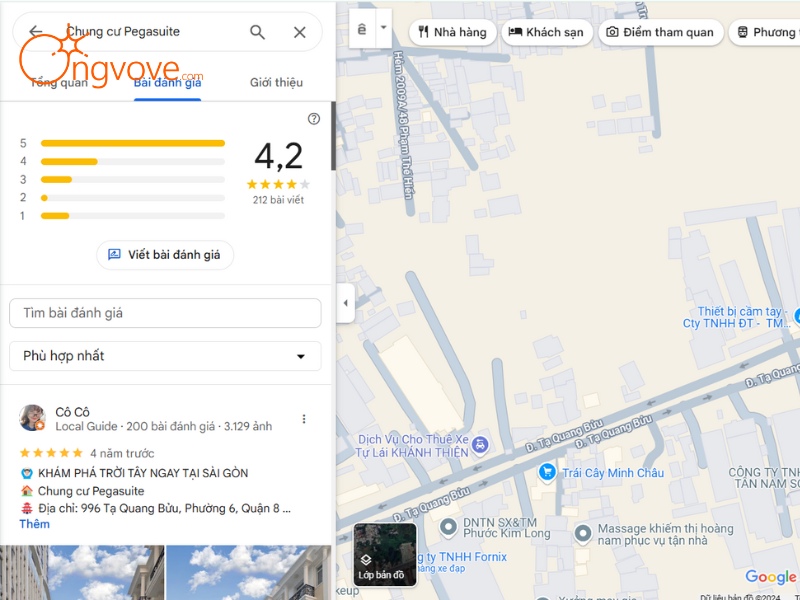Click the Trái Cây Minh Châu shopping pin
Screen dimensions: 800x600
(x=547, y=472)
